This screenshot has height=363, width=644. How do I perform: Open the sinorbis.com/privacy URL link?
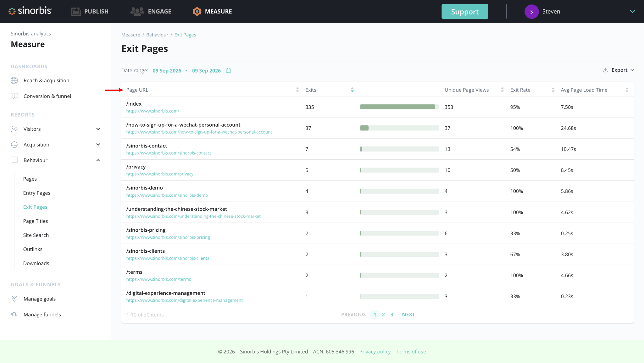coord(160,174)
